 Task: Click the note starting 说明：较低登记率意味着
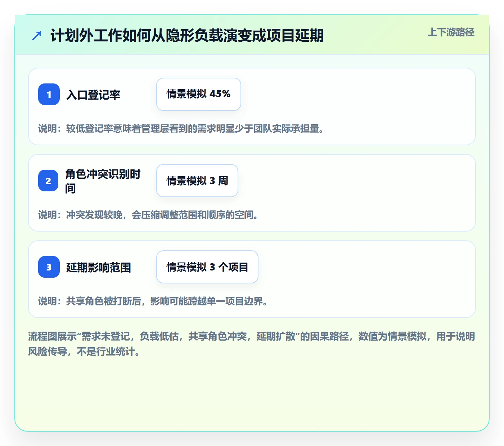tap(181, 129)
